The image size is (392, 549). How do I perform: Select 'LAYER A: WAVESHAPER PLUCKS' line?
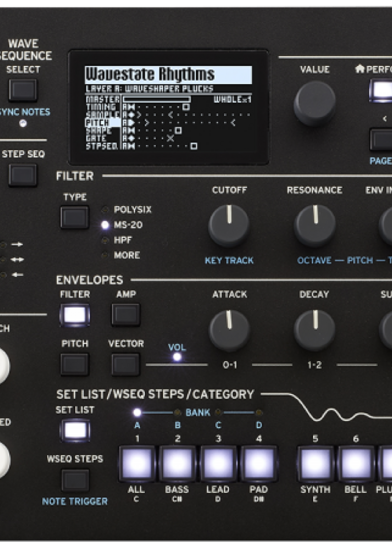149,89
